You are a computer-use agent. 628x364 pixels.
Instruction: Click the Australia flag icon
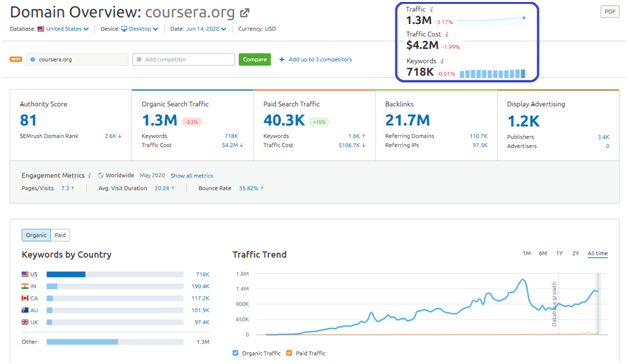click(x=25, y=310)
